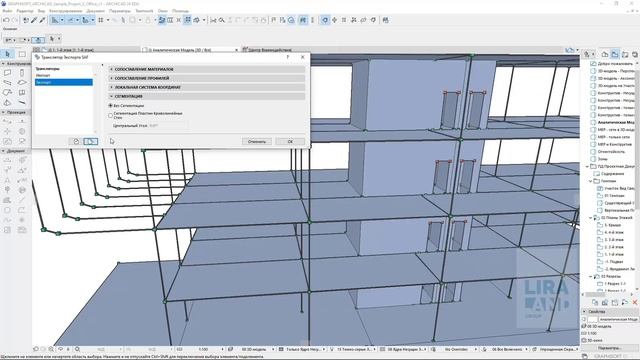The image size is (640, 360).
Task: Select the 'Содержание' item in the Navigator
Action: tap(612, 174)
